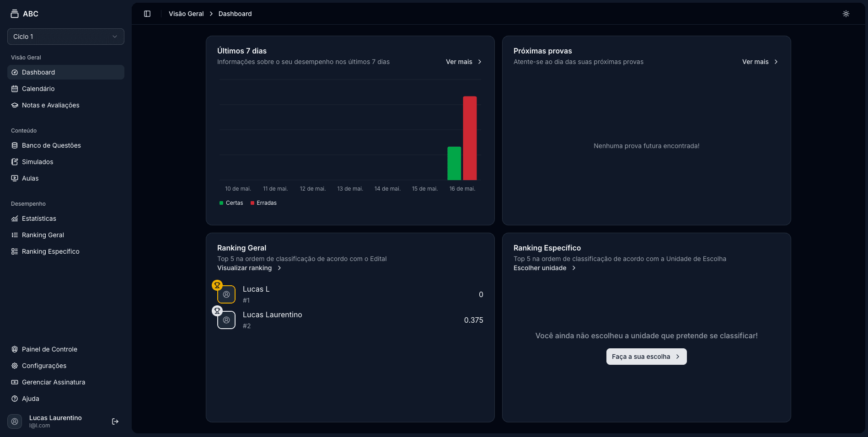Toggle the sidebar collapse button
Image resolution: width=868 pixels, height=437 pixels.
(147, 14)
